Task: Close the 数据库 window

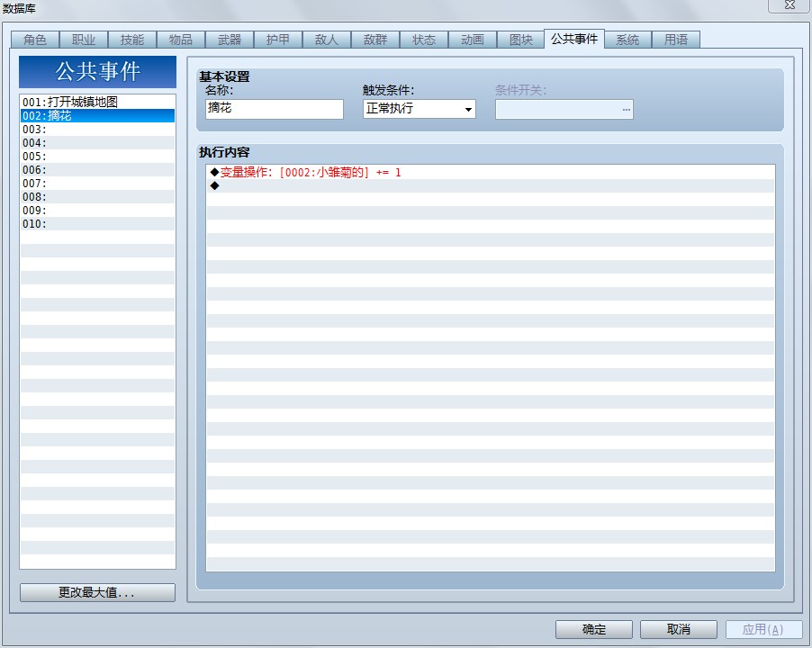Action: click(x=789, y=4)
